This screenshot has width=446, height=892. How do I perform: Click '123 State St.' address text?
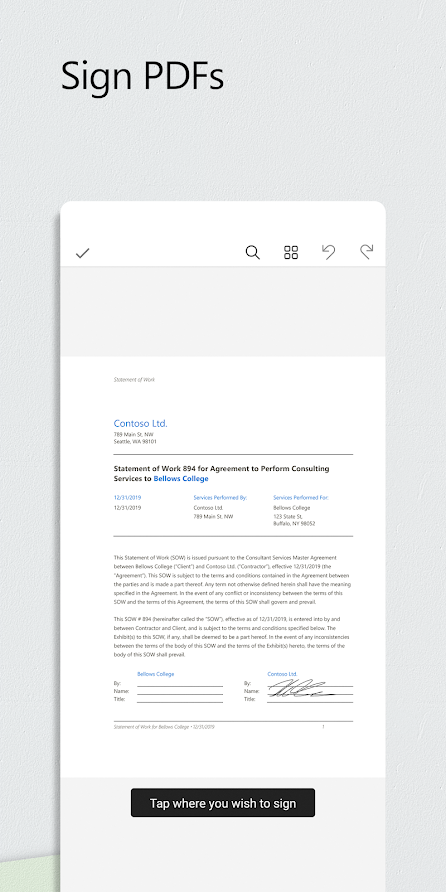288,516
